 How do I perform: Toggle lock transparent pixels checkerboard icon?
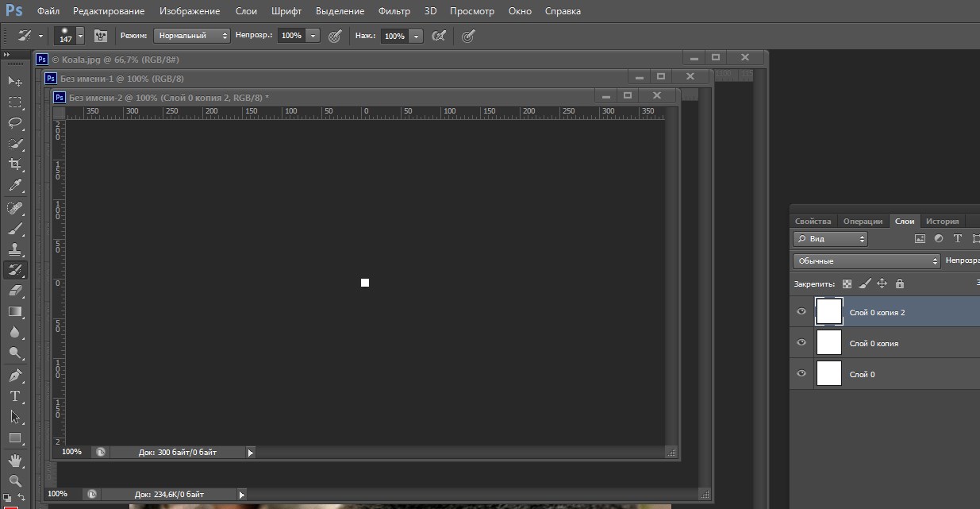coord(847,283)
